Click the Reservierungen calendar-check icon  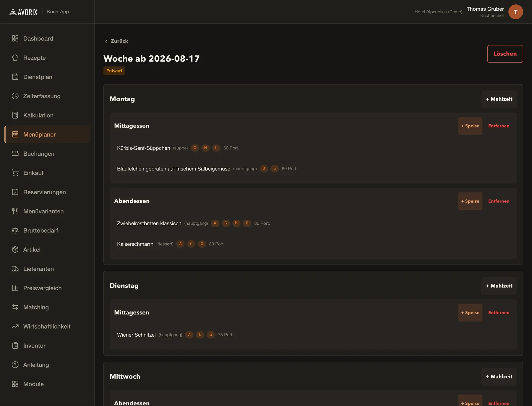click(15, 192)
